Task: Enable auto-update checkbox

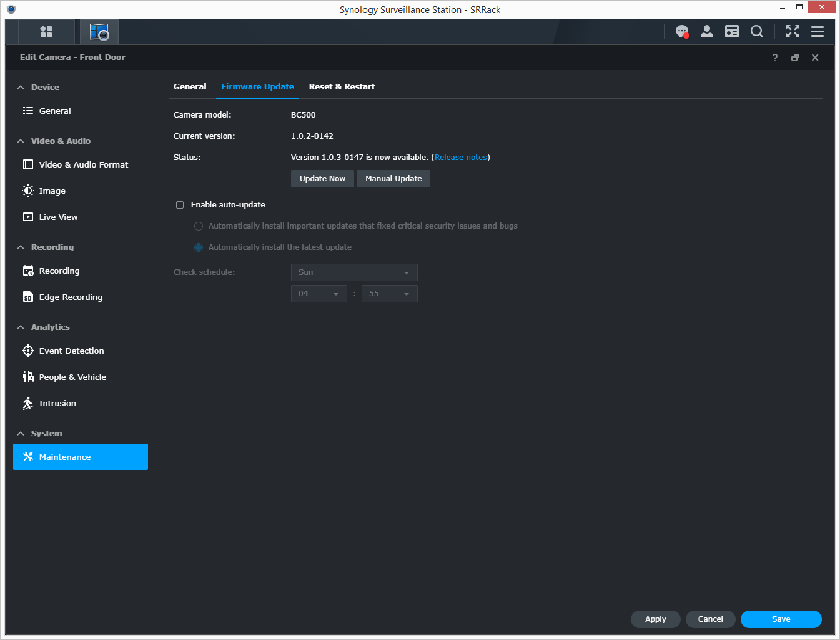Action: click(180, 205)
